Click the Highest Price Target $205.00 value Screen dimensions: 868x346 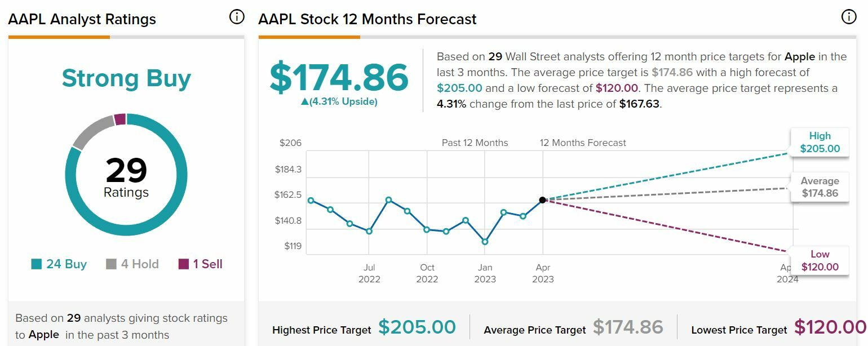[x=417, y=327]
